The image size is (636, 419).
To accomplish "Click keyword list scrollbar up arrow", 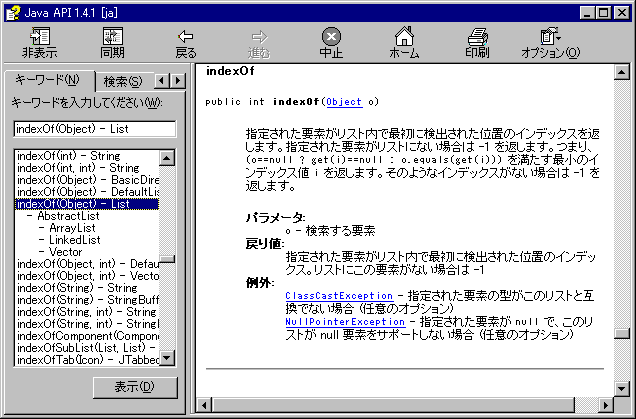I will (167, 157).
